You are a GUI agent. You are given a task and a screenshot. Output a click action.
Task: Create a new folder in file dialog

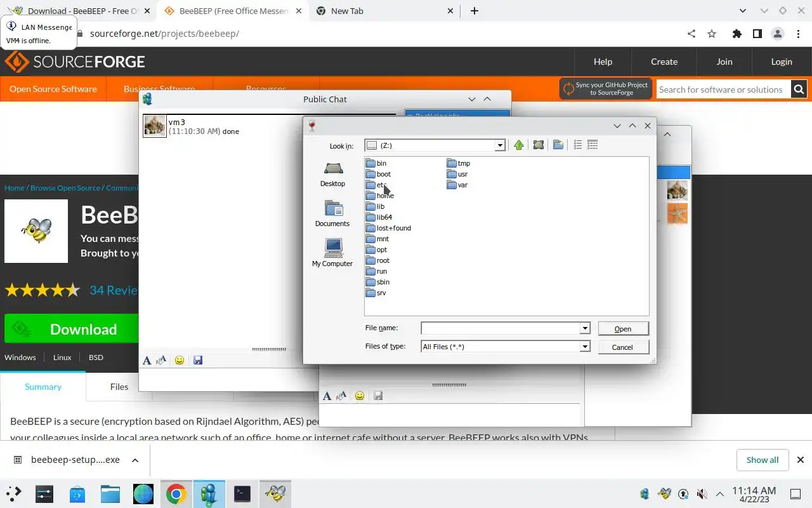point(558,145)
